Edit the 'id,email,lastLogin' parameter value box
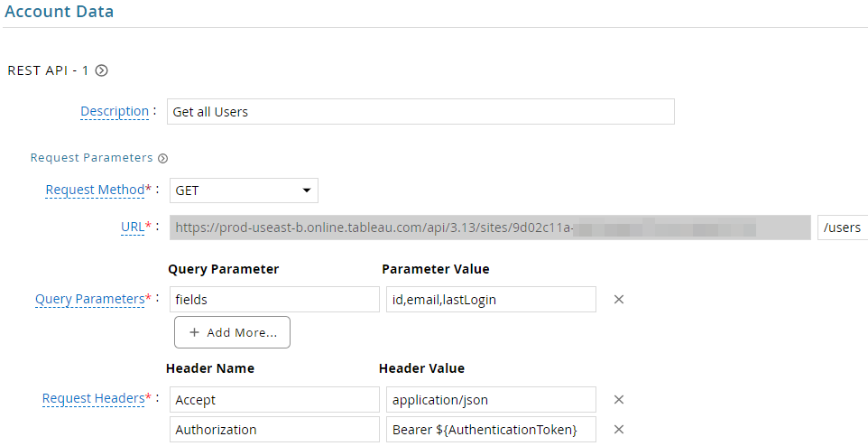Image resolution: width=868 pixels, height=446 pixels. pyautogui.click(x=491, y=299)
